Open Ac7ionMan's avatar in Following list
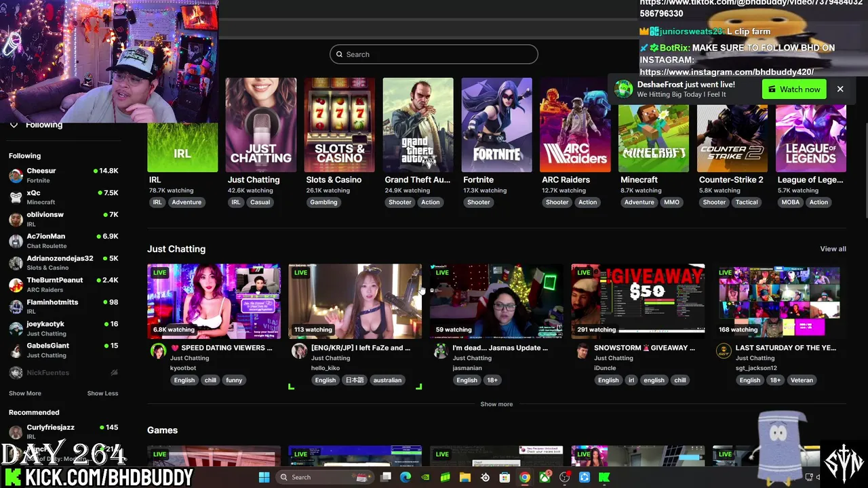Image resolution: width=868 pixels, height=488 pixels. 16,241
